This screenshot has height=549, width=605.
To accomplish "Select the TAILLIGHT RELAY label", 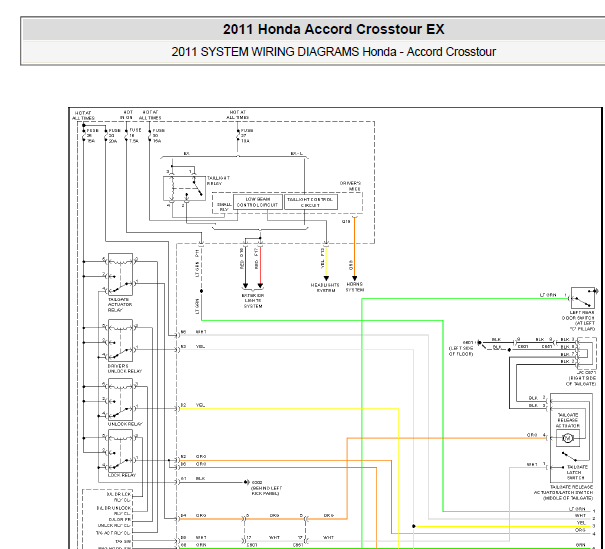I will pyautogui.click(x=218, y=181).
